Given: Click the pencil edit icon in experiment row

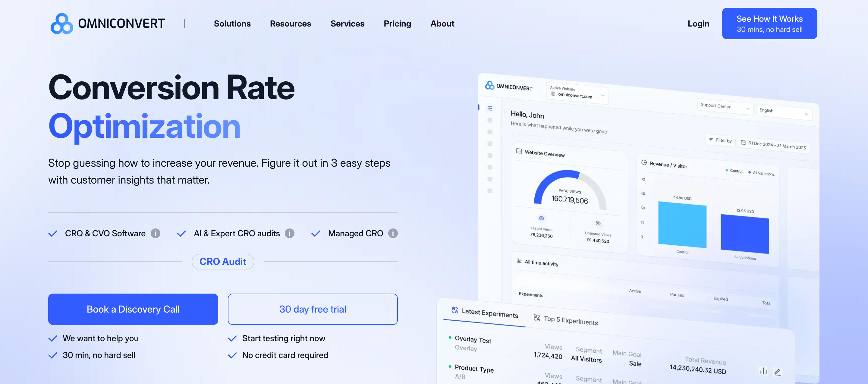Looking at the screenshot, I should 777,372.
